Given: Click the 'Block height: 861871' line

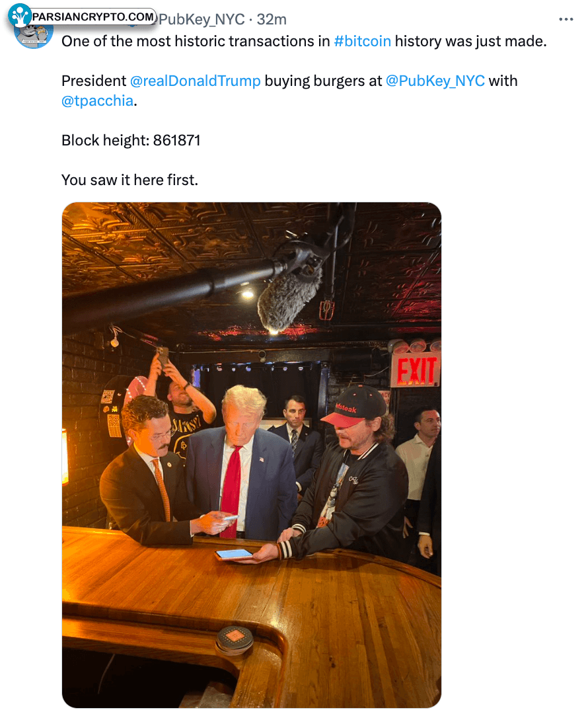Looking at the screenshot, I should (131, 140).
